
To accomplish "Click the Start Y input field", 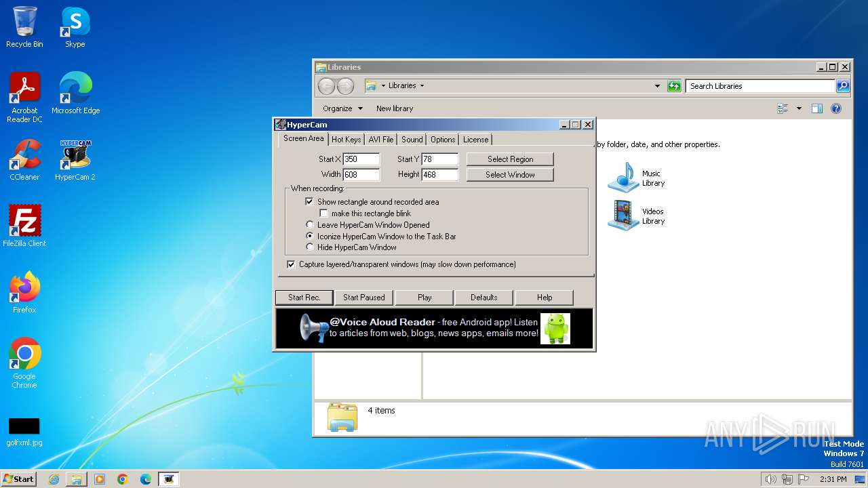I will point(439,159).
